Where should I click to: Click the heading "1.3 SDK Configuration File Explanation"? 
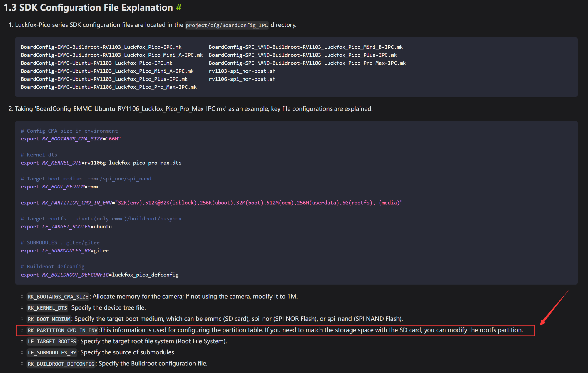(x=88, y=7)
